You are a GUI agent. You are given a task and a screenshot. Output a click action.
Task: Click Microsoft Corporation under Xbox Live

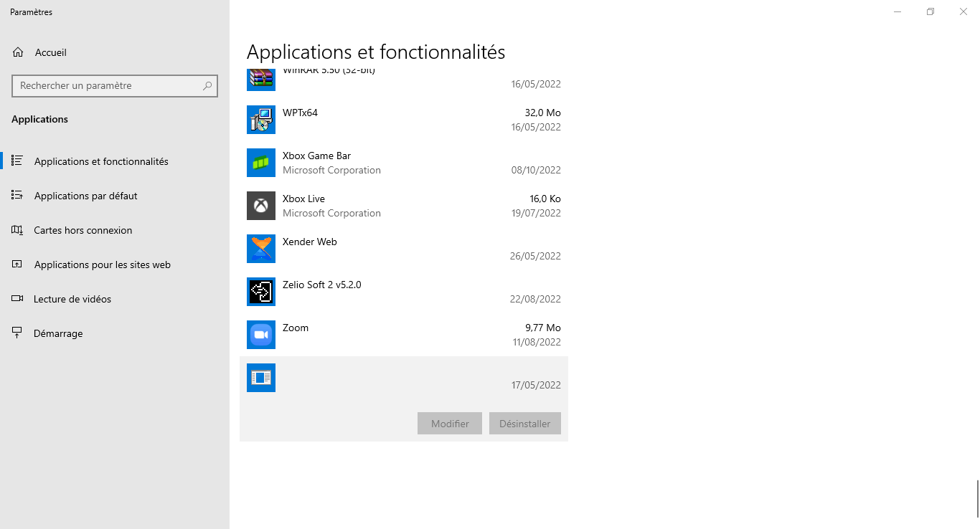[331, 213]
